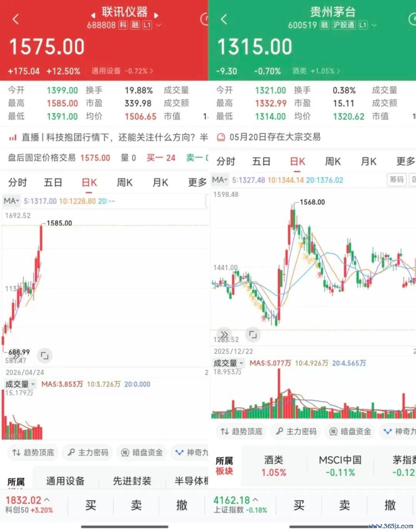Open 通用设备 sector link -0.72%
The height and width of the screenshot is (532, 416).
coord(122,71)
